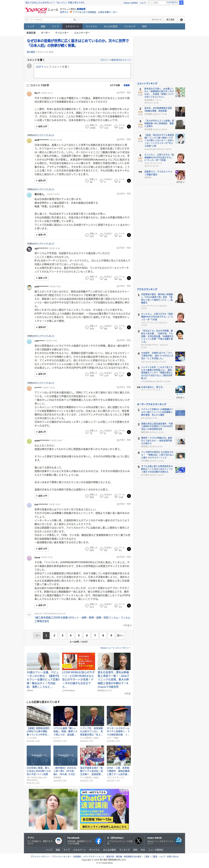The height and width of the screenshot is (868, 209).
Task: Toggle 共感した on 暇な老人 comment
Action: [x=87, y=235]
